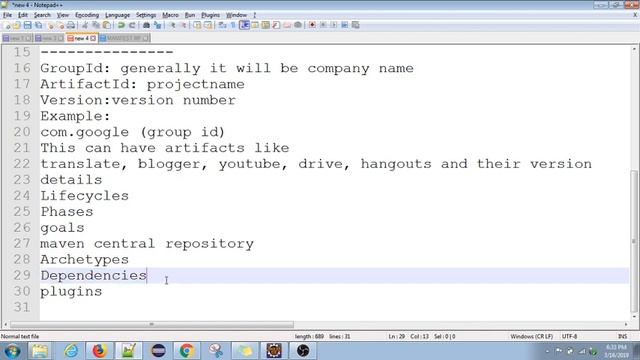
Task: Toggle synchronized vertical scrolling icon
Action: pos(197,25)
